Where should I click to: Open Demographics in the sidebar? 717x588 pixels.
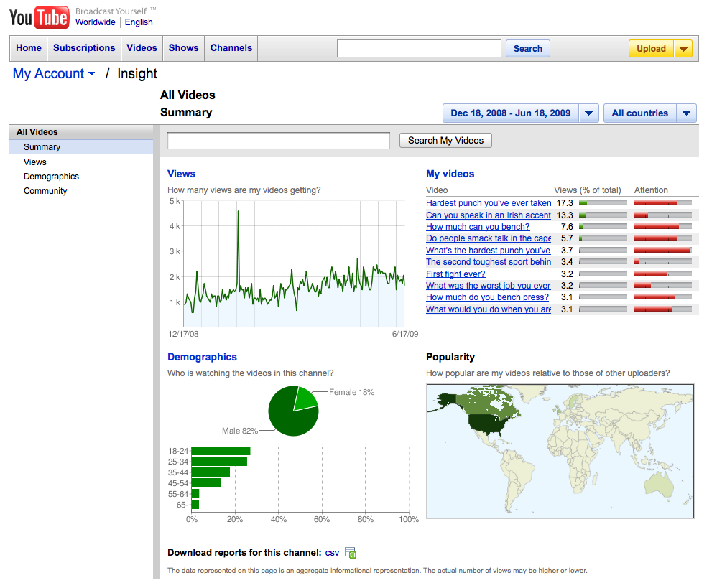(x=51, y=177)
